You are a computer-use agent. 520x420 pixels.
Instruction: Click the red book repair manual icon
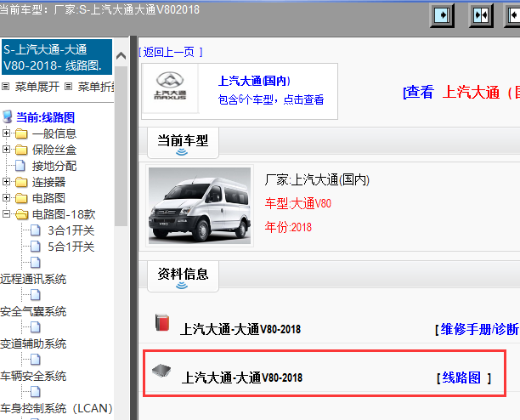coord(162,322)
